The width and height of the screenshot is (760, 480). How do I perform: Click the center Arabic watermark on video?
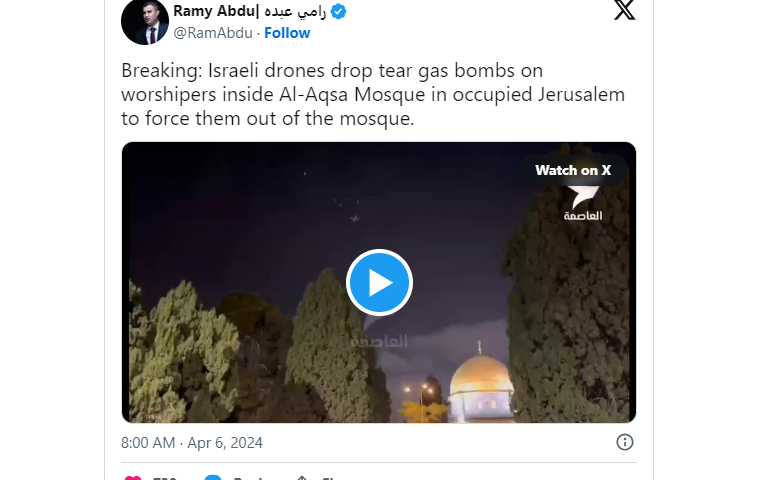[380, 341]
